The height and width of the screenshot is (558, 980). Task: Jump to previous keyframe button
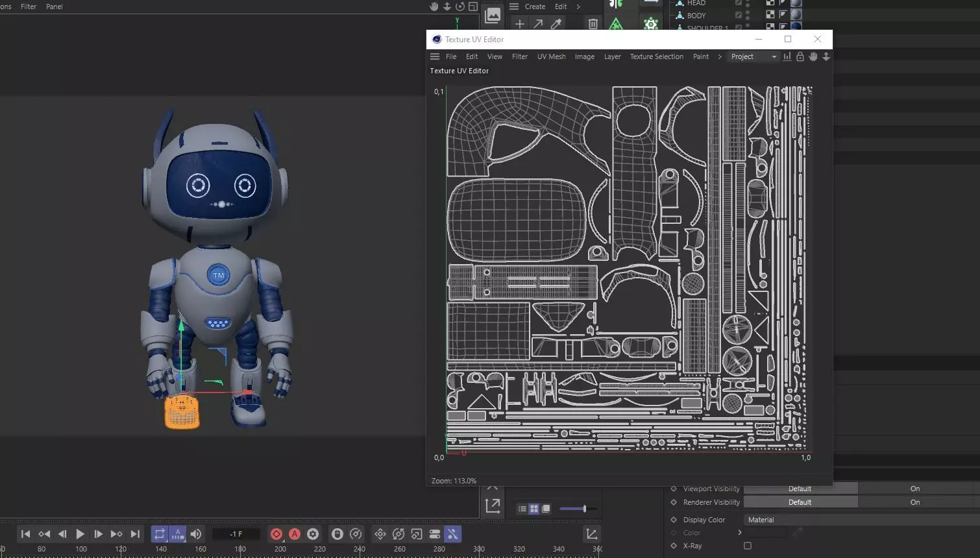(44, 534)
